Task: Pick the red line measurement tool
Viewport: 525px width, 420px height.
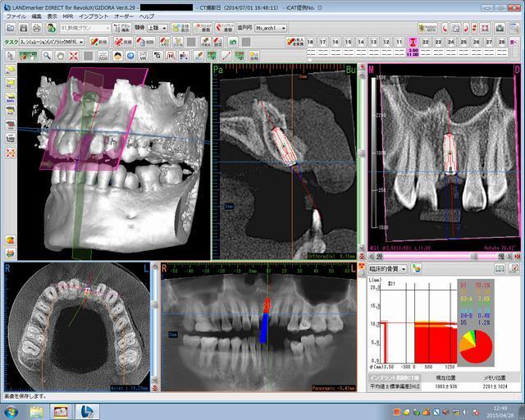Action: 226,56
